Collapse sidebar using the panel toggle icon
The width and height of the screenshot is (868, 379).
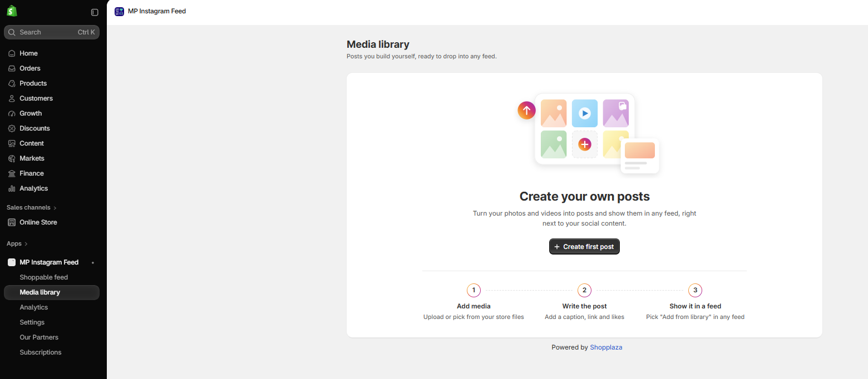[x=95, y=12]
